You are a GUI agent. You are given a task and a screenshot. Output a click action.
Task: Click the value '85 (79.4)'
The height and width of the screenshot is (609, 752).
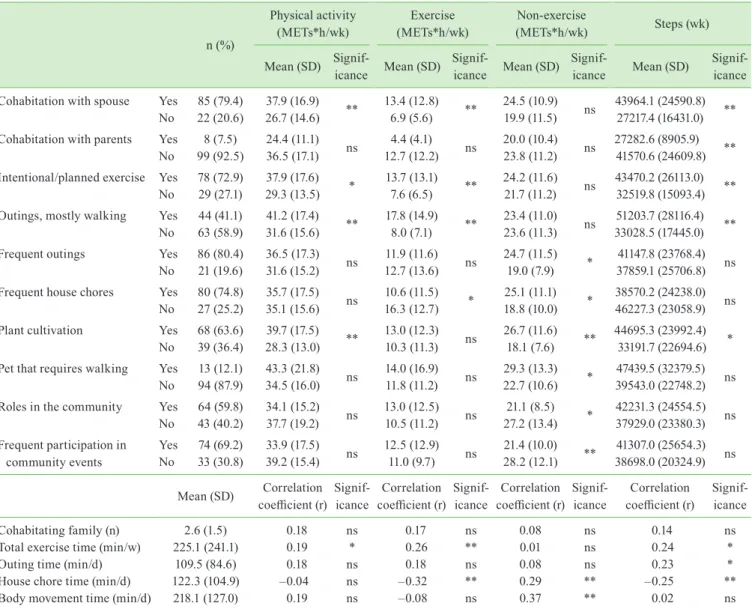pos(220,101)
